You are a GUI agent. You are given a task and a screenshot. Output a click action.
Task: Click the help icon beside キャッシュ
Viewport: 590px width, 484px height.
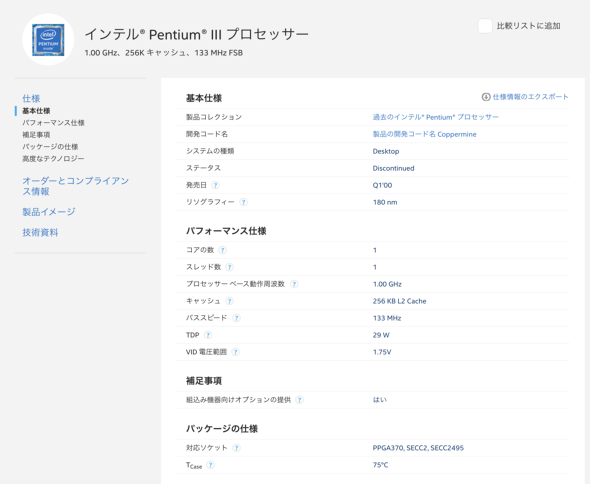229,301
